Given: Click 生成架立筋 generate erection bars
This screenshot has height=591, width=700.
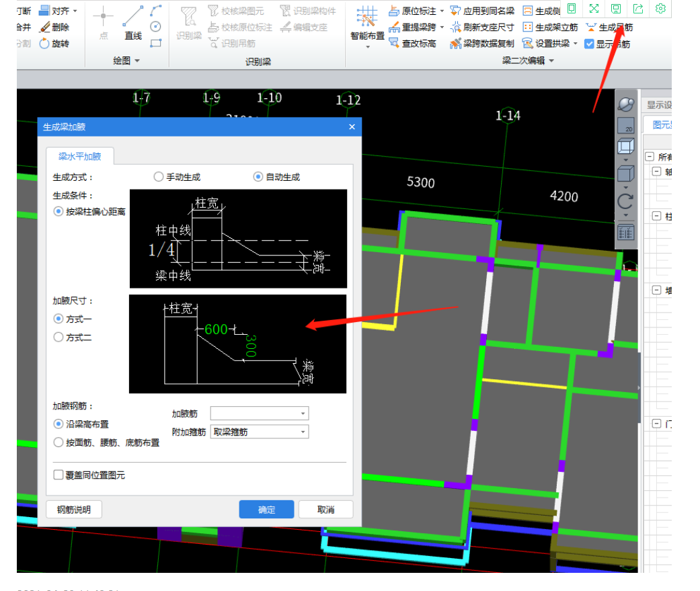Looking at the screenshot, I should click(x=550, y=27).
